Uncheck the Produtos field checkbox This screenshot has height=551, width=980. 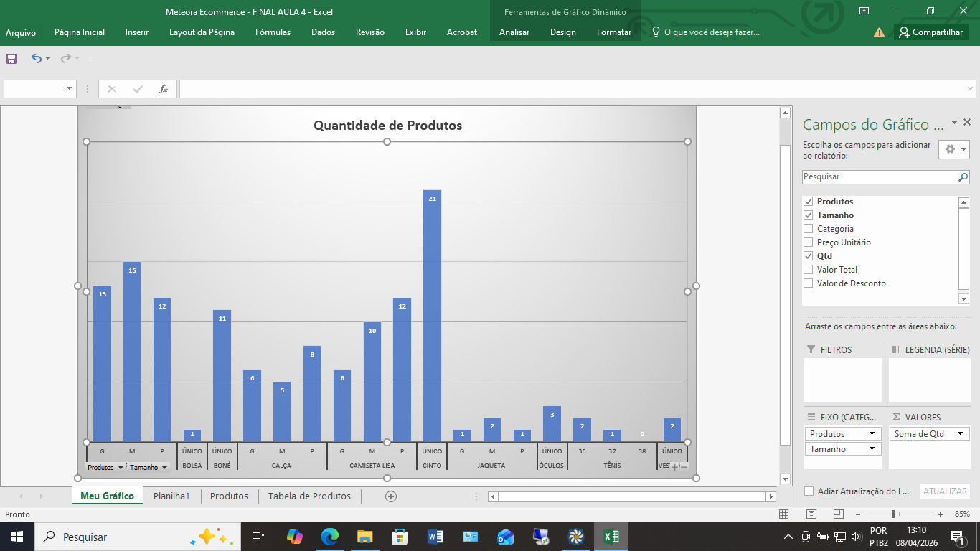[809, 202]
